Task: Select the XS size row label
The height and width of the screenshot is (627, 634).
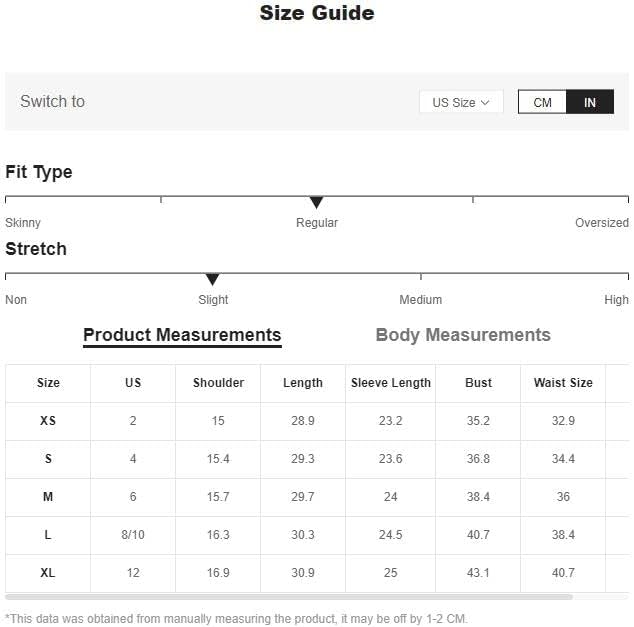Action: pyautogui.click(x=48, y=421)
